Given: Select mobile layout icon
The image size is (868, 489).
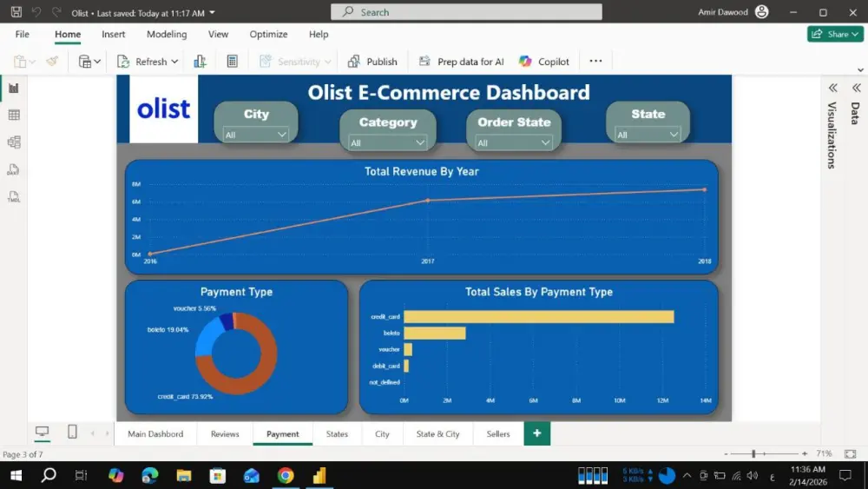Looking at the screenshot, I should [72, 432].
